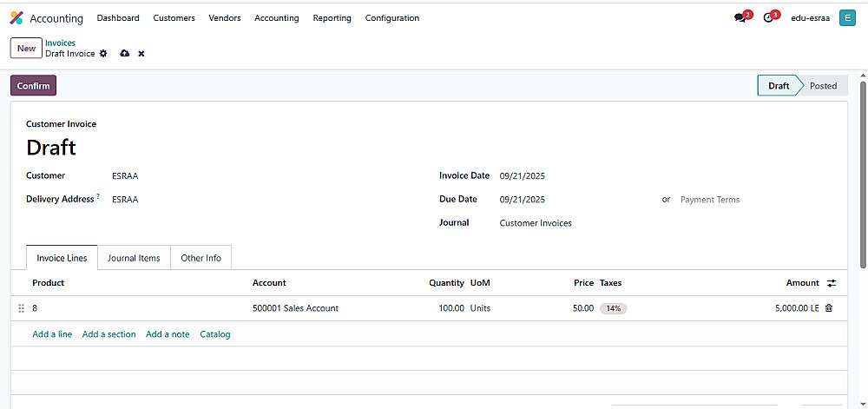Click the Add a line link
This screenshot has height=409, width=868.
click(52, 334)
